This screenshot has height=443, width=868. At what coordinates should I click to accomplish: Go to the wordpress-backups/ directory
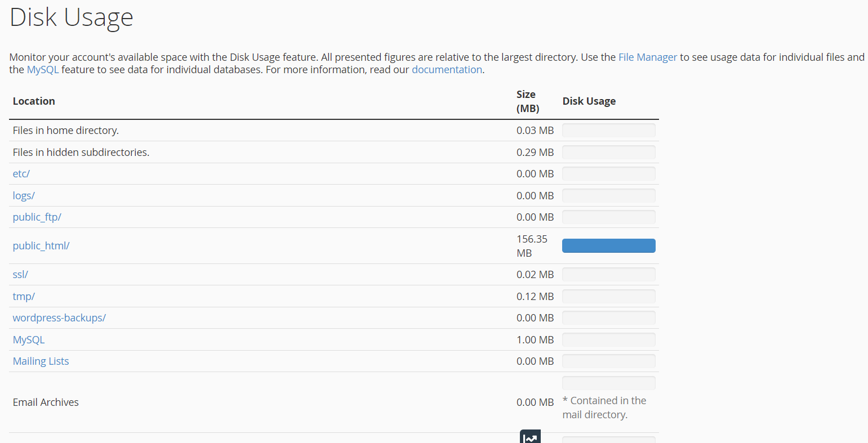pos(59,317)
